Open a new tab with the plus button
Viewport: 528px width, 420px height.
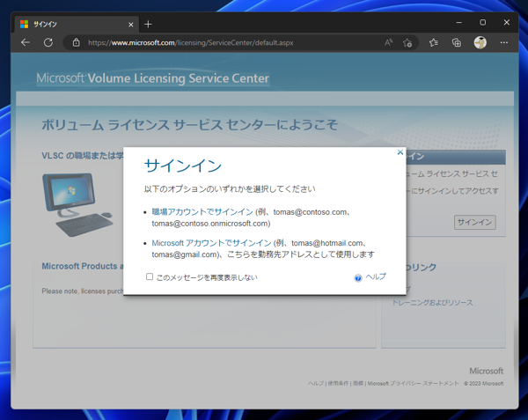(x=148, y=25)
